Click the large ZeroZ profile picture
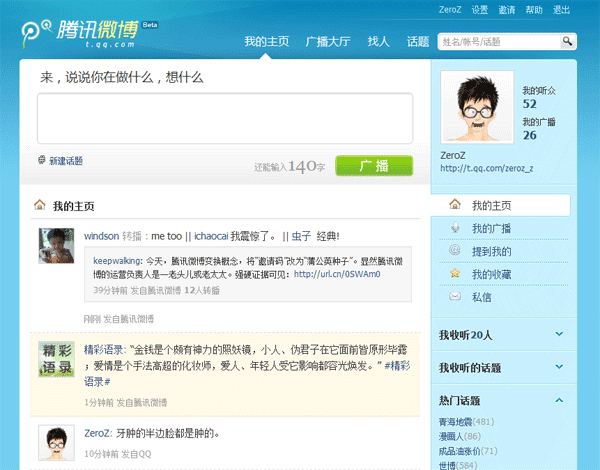Screen dimensions: 600x470 coord(477,107)
